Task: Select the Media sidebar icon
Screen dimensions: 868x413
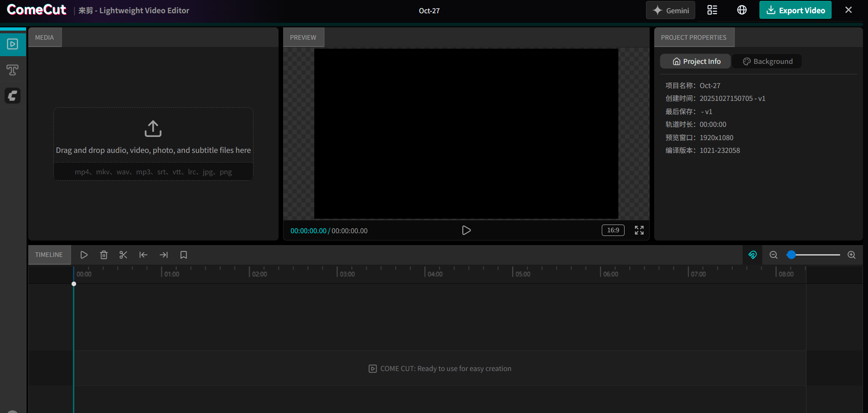Action: click(x=13, y=44)
